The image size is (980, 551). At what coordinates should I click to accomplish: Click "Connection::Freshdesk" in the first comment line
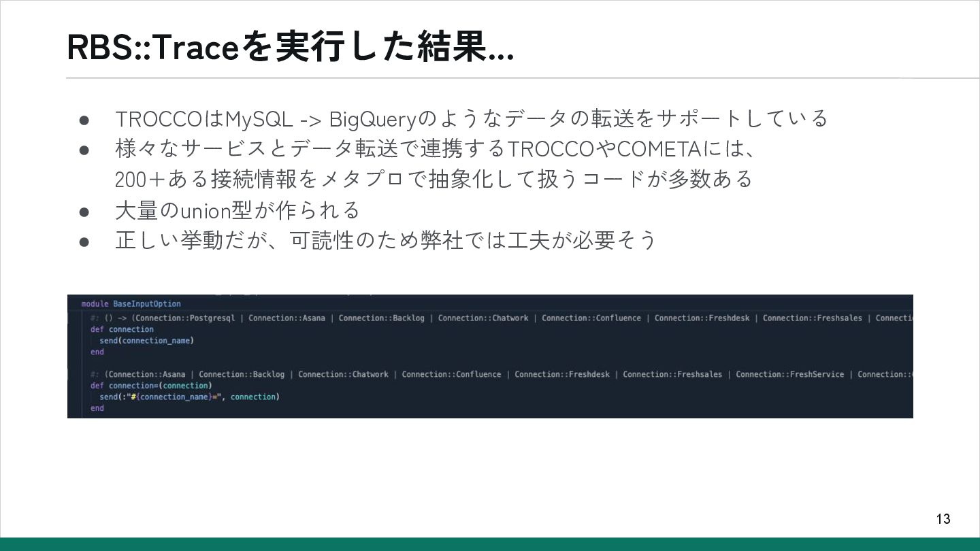(x=702, y=318)
